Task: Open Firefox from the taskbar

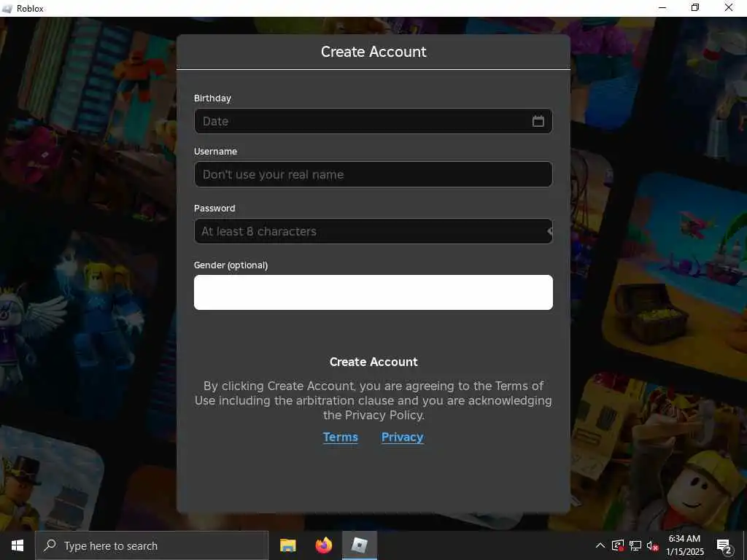Action: (323, 545)
